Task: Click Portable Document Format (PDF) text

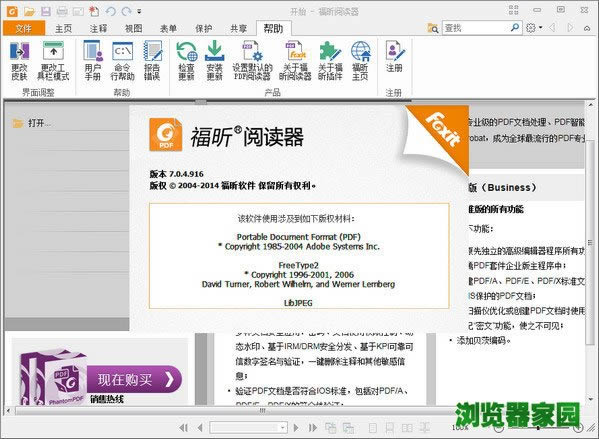Action: (298, 237)
